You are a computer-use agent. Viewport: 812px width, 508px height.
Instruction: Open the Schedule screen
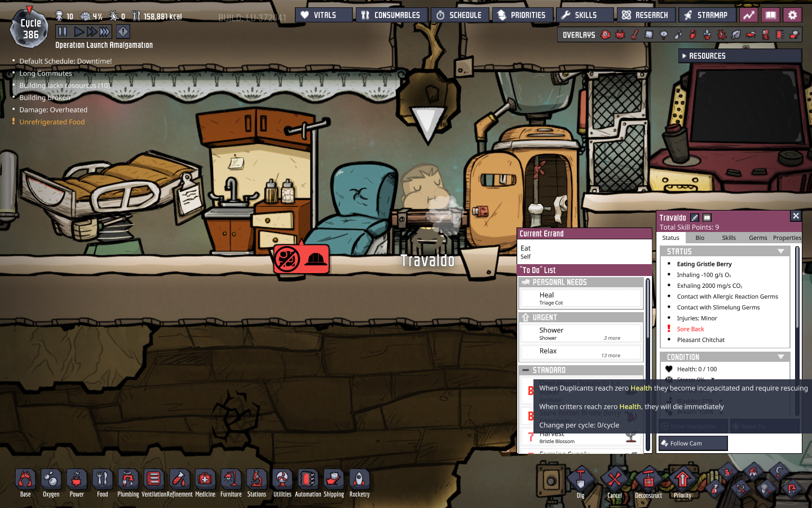click(x=460, y=15)
